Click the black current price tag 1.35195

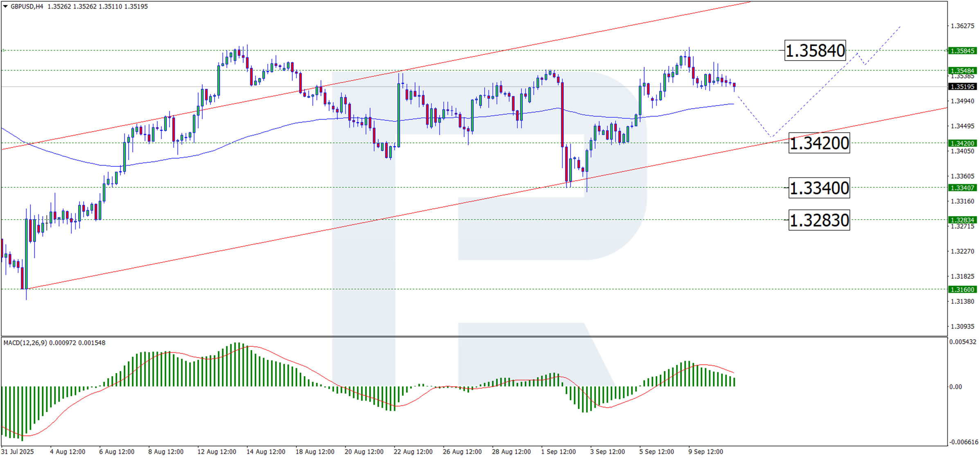coord(962,87)
